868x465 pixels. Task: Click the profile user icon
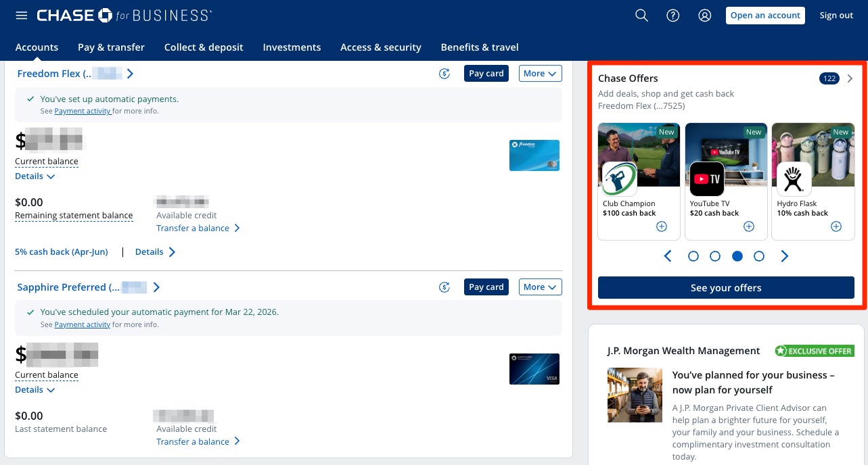pos(704,16)
